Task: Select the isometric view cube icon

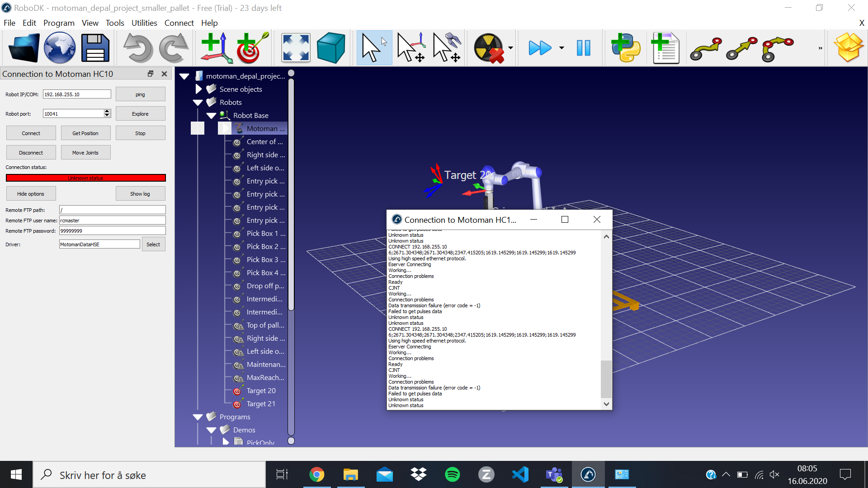Action: point(331,48)
